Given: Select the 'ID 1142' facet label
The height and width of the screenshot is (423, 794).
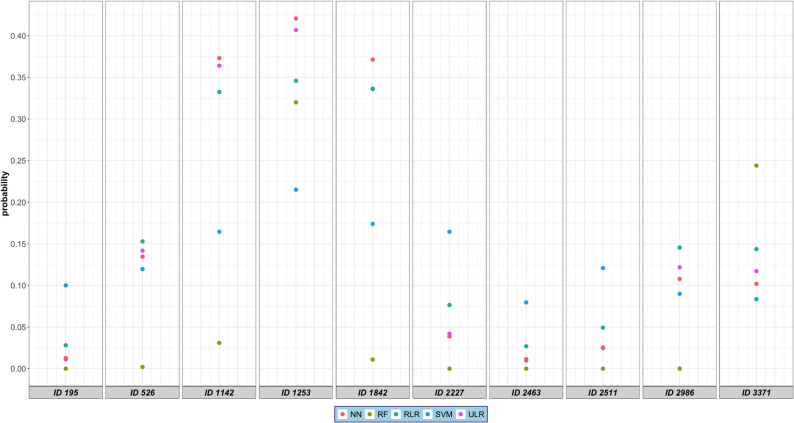Looking at the screenshot, I should click(x=219, y=393).
